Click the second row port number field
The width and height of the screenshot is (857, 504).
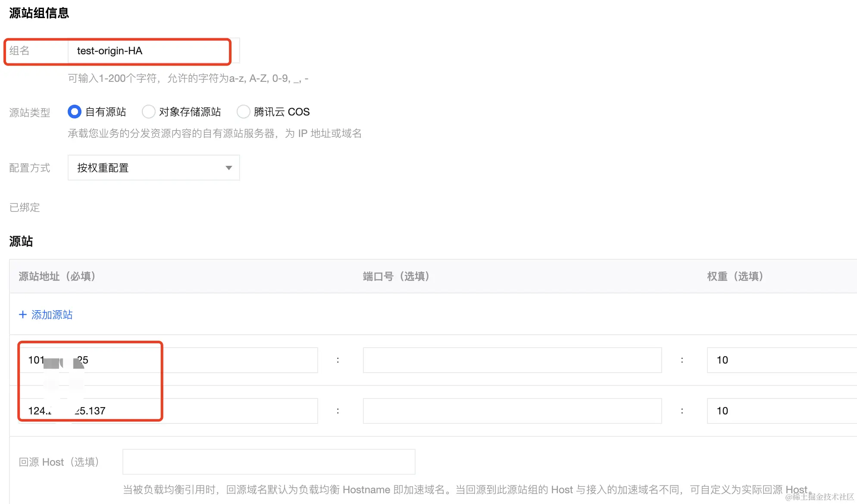click(x=512, y=411)
